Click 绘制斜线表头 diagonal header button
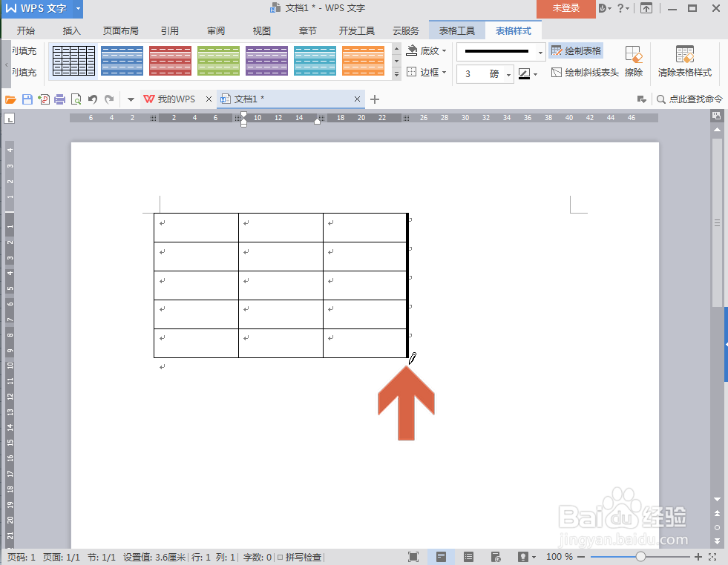This screenshot has height=565, width=728. click(585, 73)
